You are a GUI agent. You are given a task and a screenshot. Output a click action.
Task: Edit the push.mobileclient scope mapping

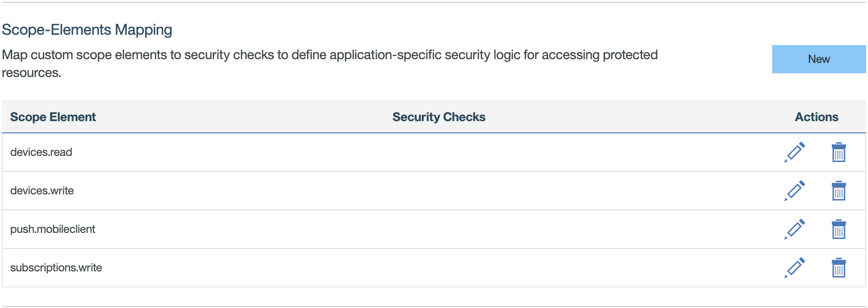(x=795, y=230)
